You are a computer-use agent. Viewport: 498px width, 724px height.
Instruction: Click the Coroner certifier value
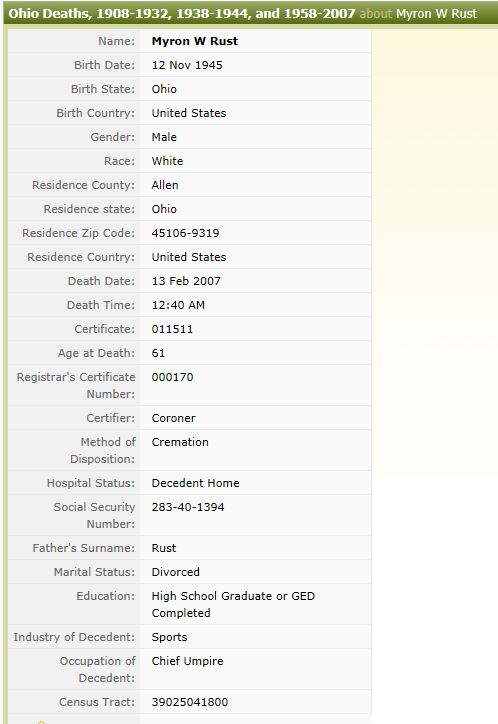pos(174,418)
